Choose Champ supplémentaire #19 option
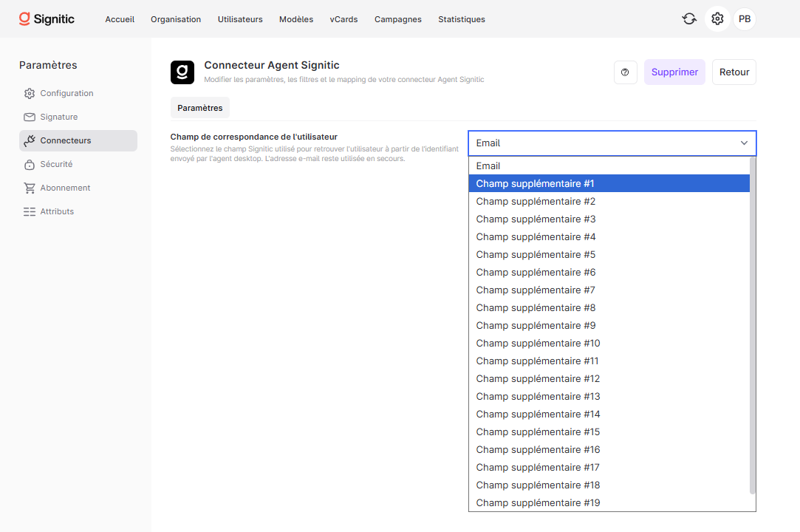This screenshot has width=800, height=532. 609,503
